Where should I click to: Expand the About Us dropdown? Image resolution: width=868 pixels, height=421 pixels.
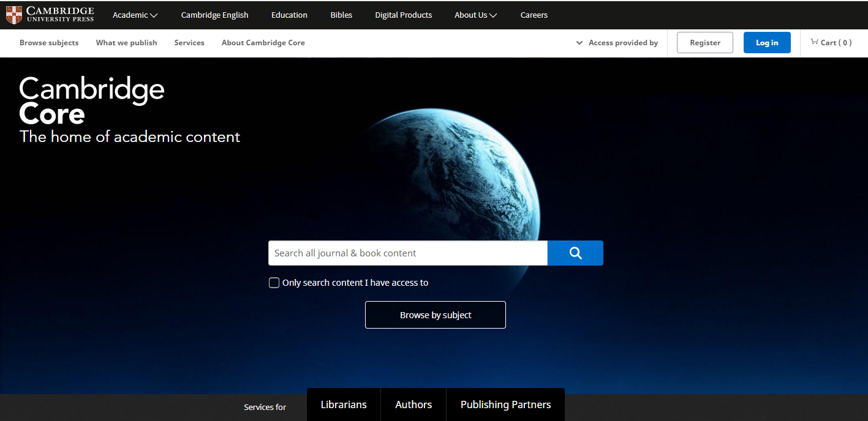[475, 15]
